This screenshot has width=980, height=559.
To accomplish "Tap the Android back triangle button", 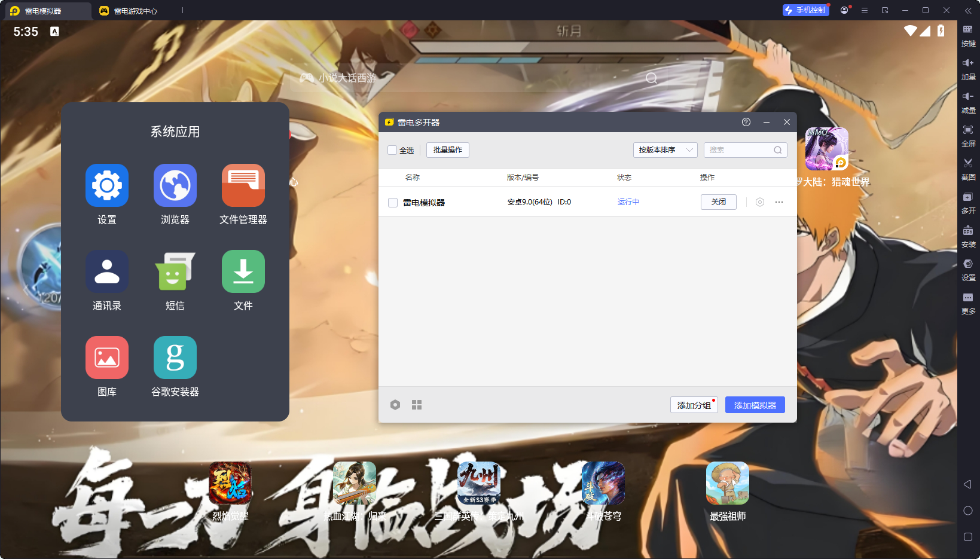I will pos(967,484).
